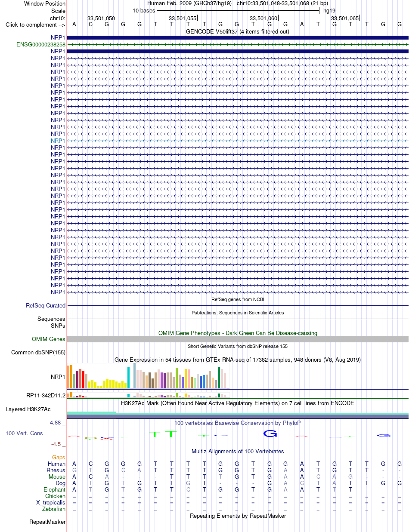The width and height of the screenshot is (409, 532).
Task: Click the 33,501,055 ruler position
Action: point(183,18)
